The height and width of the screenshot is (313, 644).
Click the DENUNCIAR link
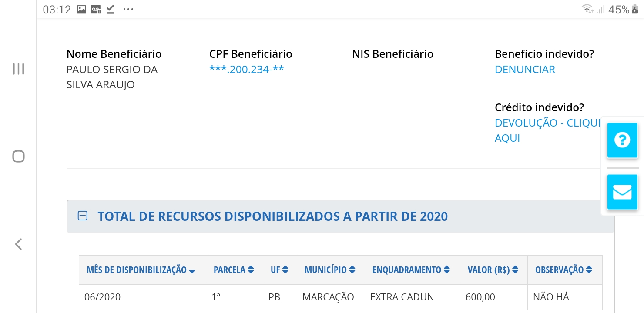click(525, 70)
